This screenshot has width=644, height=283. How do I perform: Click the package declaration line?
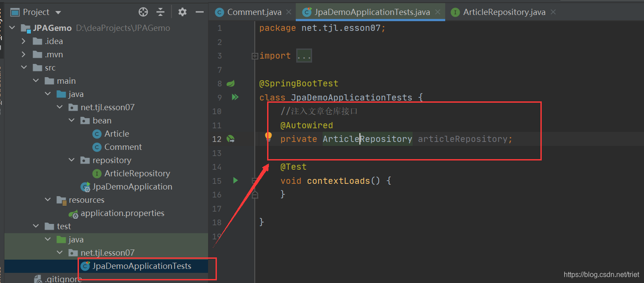(323, 28)
